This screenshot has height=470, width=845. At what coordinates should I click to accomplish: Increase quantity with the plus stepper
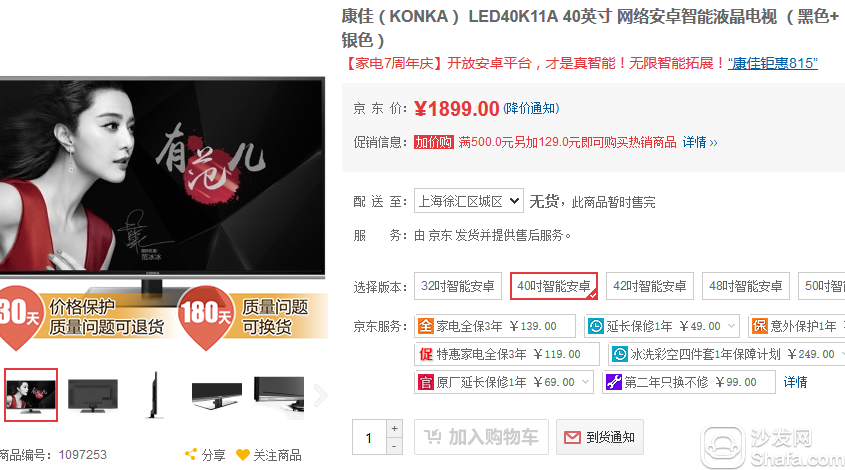point(394,428)
